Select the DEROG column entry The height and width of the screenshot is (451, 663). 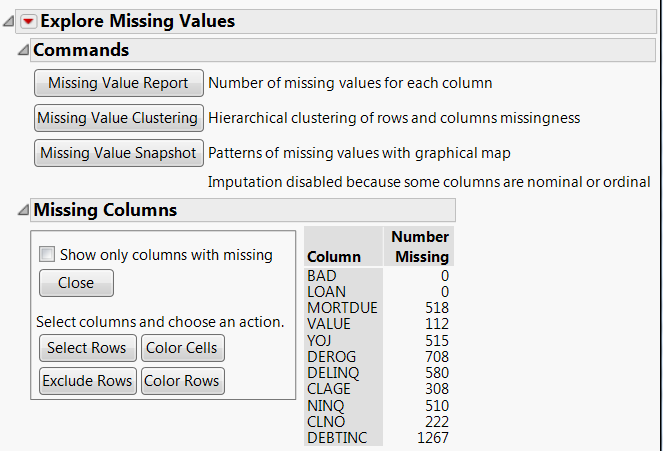coord(331,357)
